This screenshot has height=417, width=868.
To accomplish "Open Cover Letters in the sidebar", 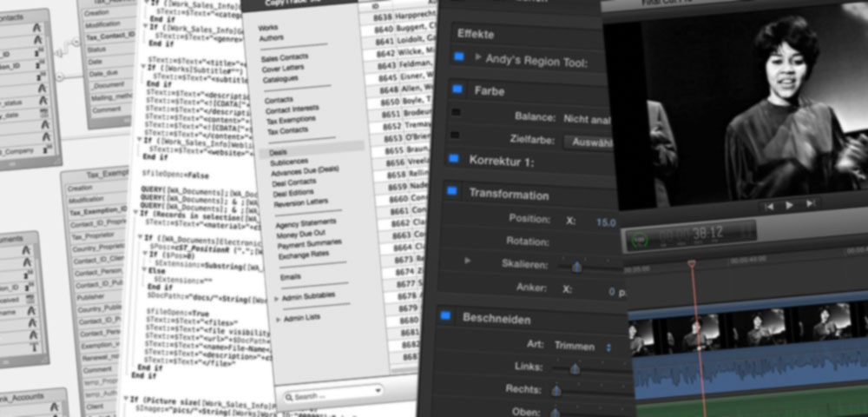I will 282,69.
